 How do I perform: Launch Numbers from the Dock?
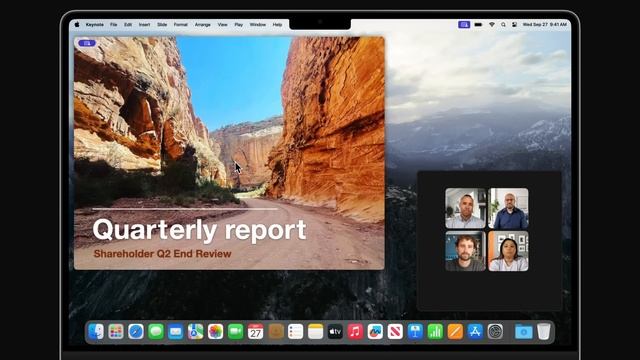point(435,332)
